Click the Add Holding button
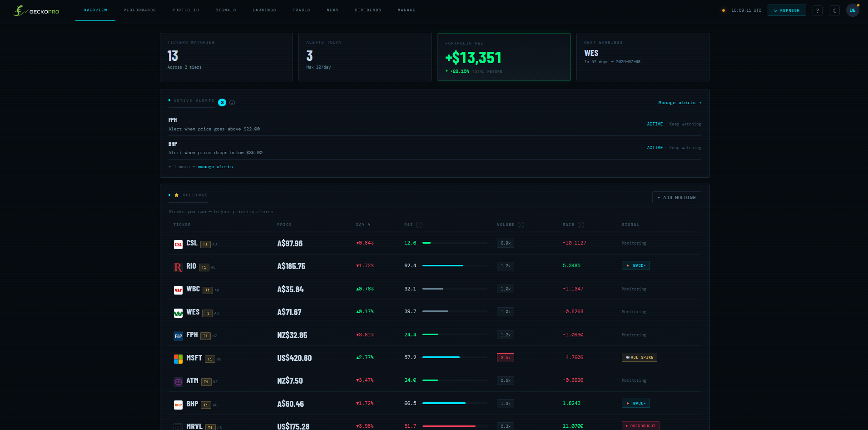 [677, 197]
